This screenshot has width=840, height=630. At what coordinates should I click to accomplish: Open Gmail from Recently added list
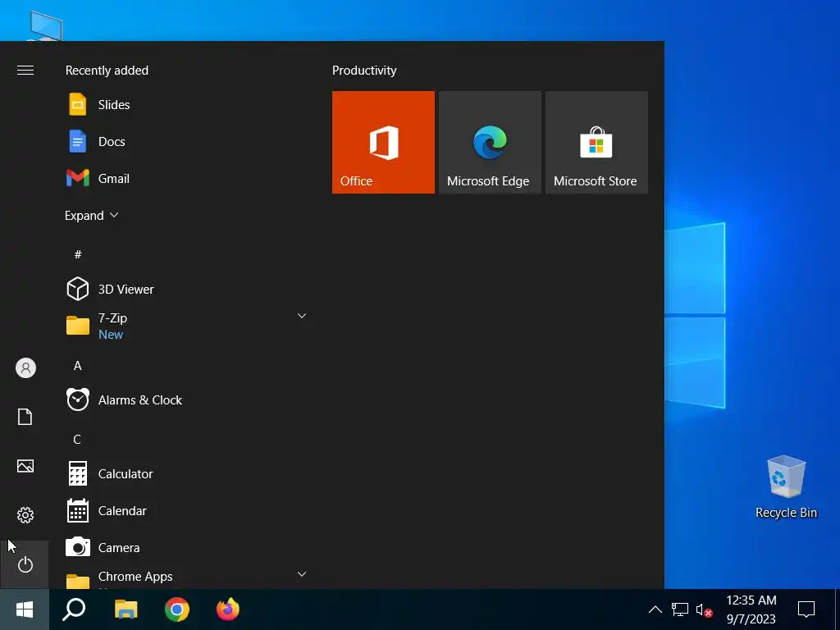(185, 178)
